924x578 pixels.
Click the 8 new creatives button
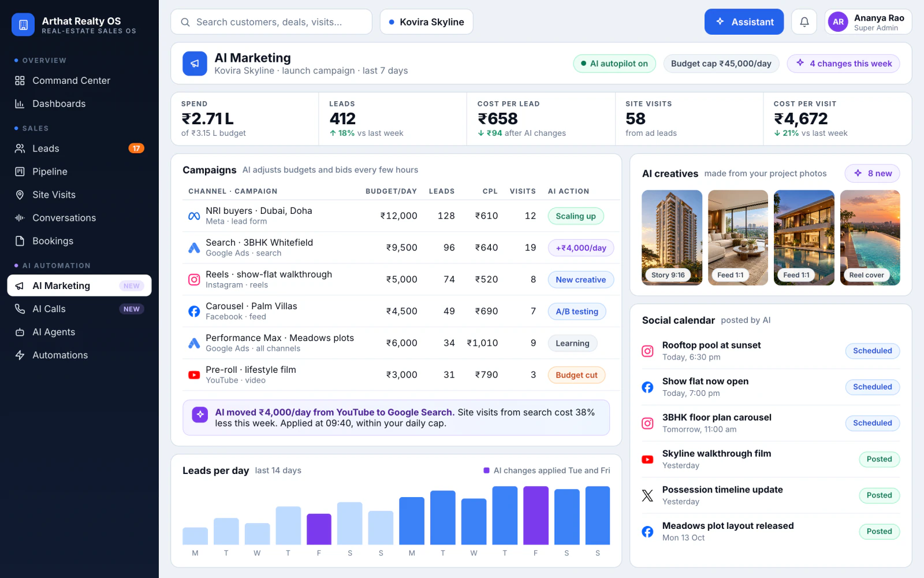click(x=872, y=173)
